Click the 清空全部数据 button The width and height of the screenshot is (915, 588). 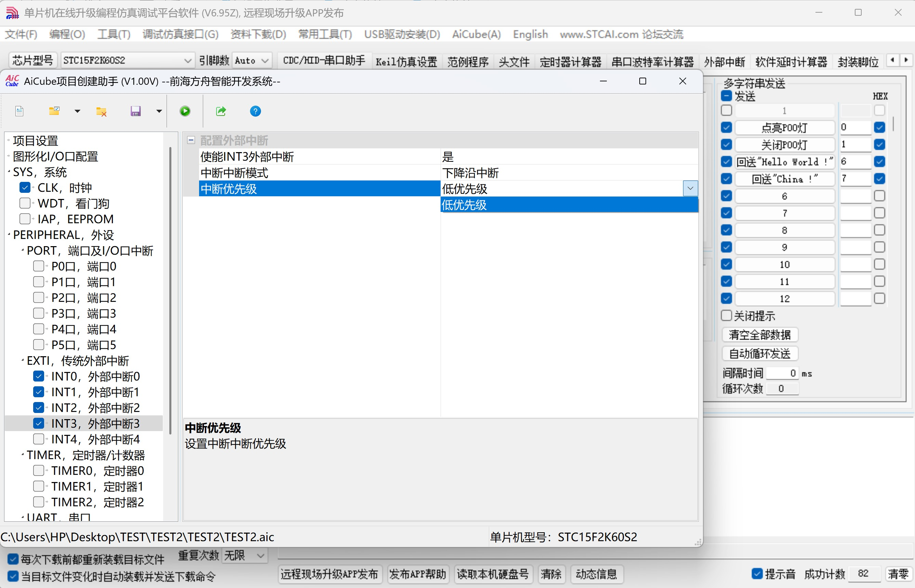point(759,335)
